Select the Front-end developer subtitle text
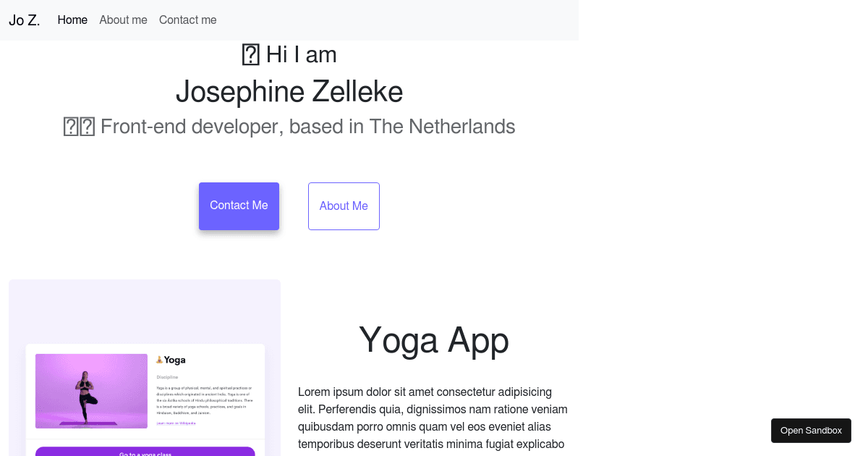This screenshot has width=868, height=456. tap(307, 127)
